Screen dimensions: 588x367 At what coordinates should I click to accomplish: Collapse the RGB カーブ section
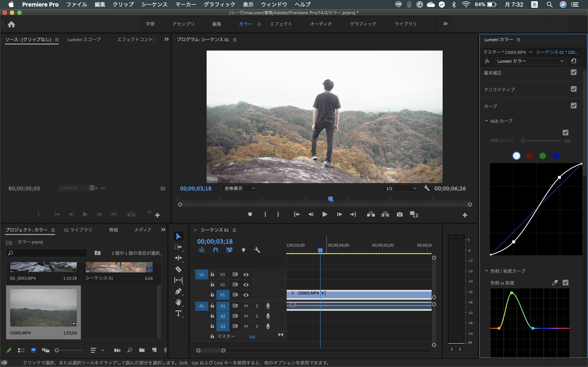tap(487, 121)
